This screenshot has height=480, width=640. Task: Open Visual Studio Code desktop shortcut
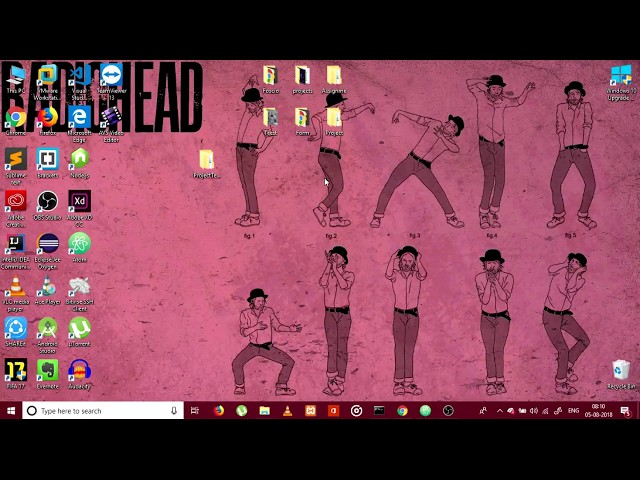pos(79,82)
